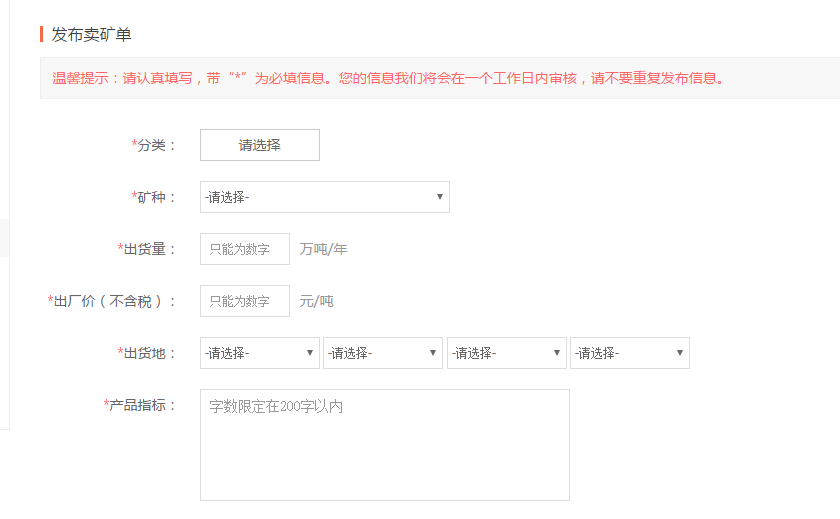Open the fourth 出货地 dropdown
This screenshot has height=519, width=840.
[x=629, y=353]
